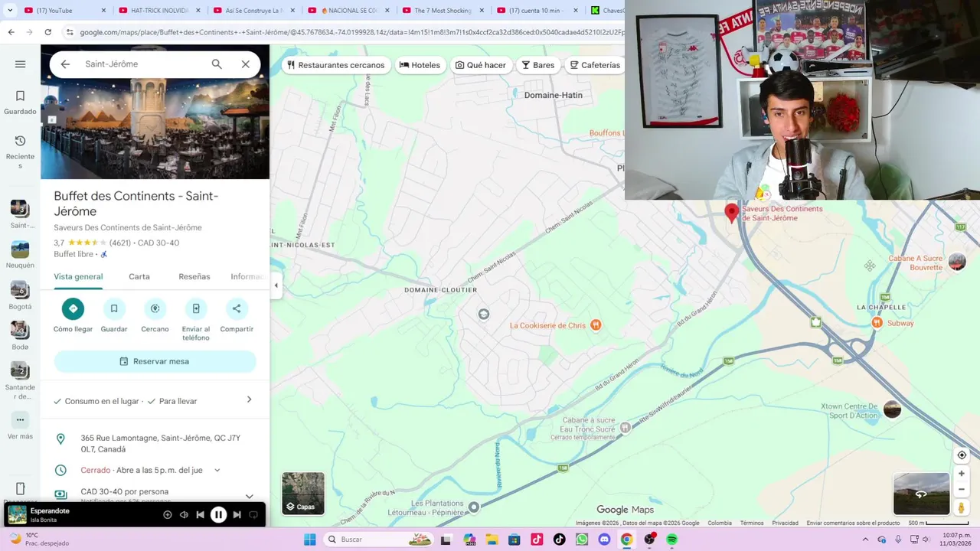
Task: Zoom out the map with minus
Action: pyautogui.click(x=962, y=489)
